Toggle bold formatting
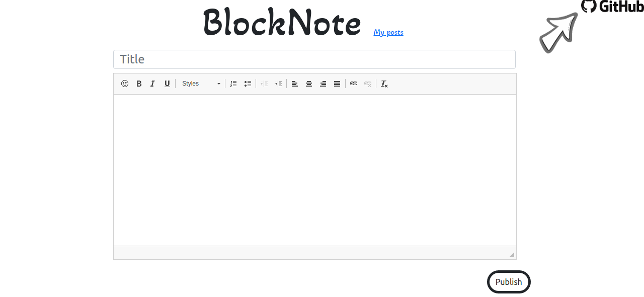644x297 pixels. tap(139, 84)
